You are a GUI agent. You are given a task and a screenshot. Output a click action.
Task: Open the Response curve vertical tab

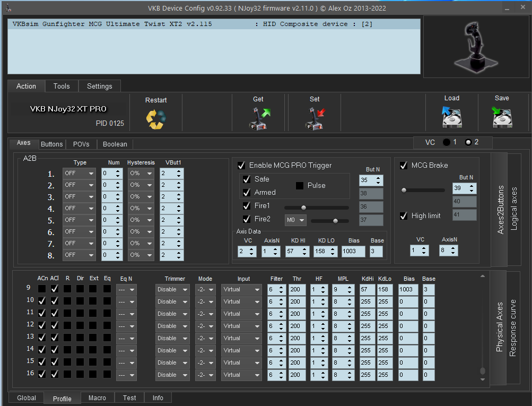513,327
